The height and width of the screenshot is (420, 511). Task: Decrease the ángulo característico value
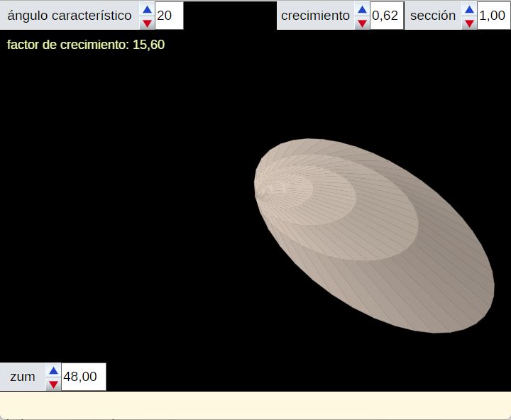click(x=147, y=23)
